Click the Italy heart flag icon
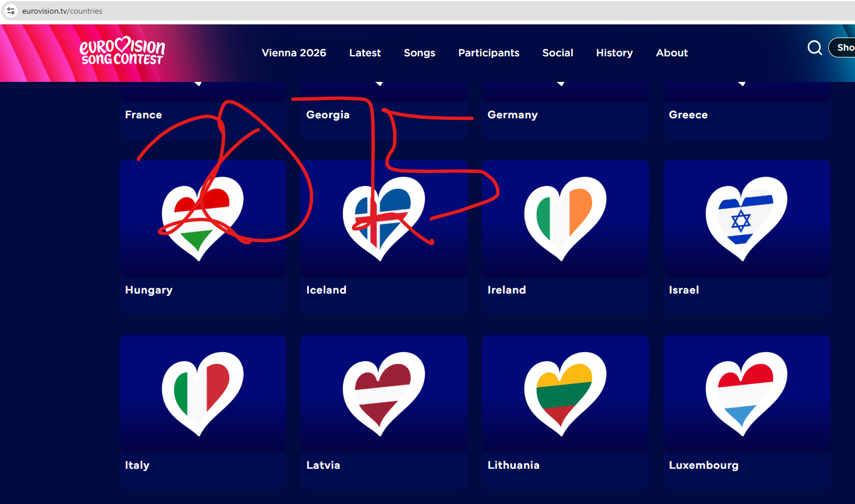Screen dimensions: 855x504 point(203,394)
